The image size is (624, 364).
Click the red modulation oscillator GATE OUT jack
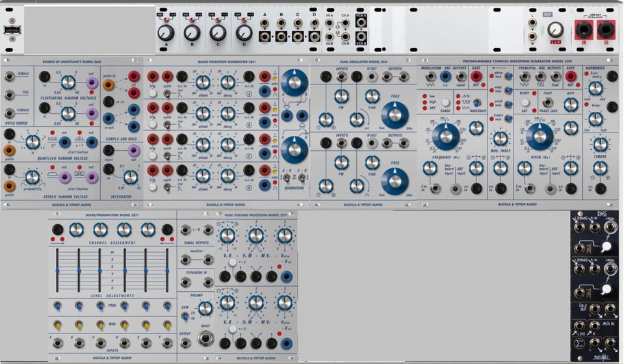476,76
